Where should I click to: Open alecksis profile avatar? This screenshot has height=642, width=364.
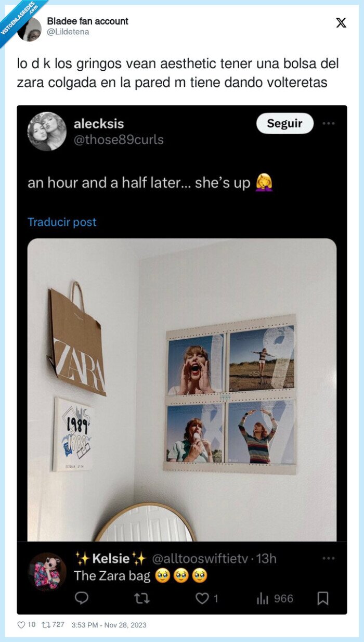(x=47, y=131)
